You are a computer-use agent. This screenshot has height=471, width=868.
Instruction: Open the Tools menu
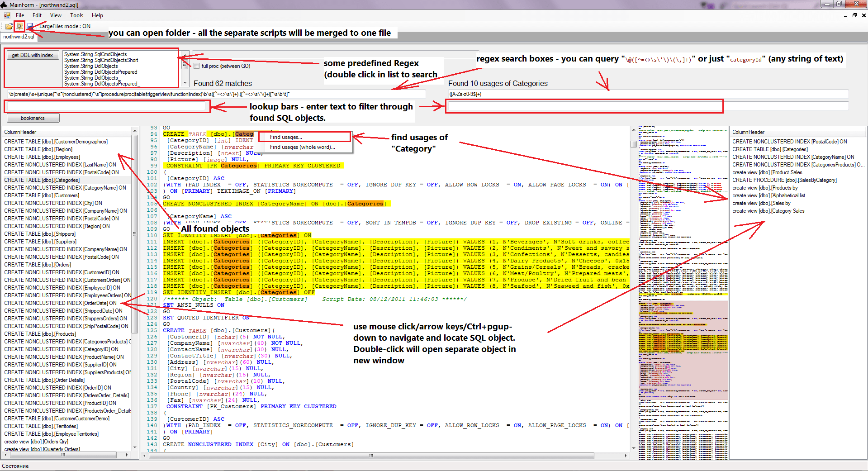76,15
